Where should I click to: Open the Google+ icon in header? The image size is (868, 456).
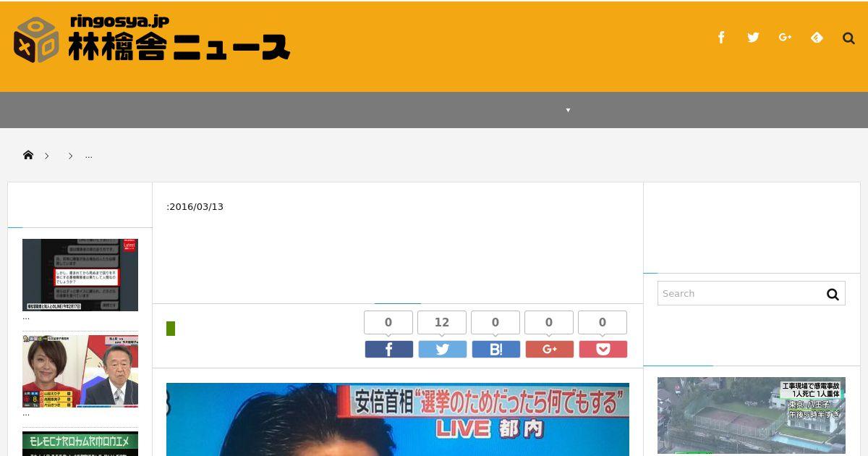(785, 38)
